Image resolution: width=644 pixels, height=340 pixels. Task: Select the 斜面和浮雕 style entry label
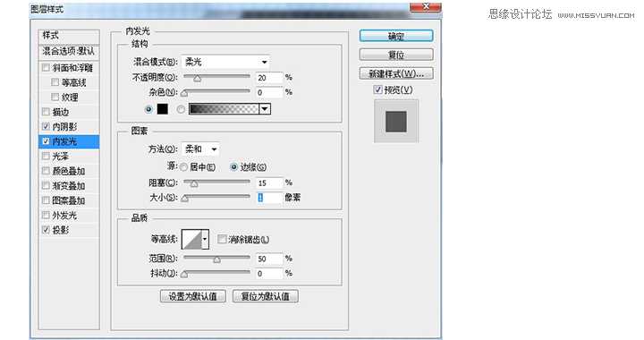tap(72, 68)
